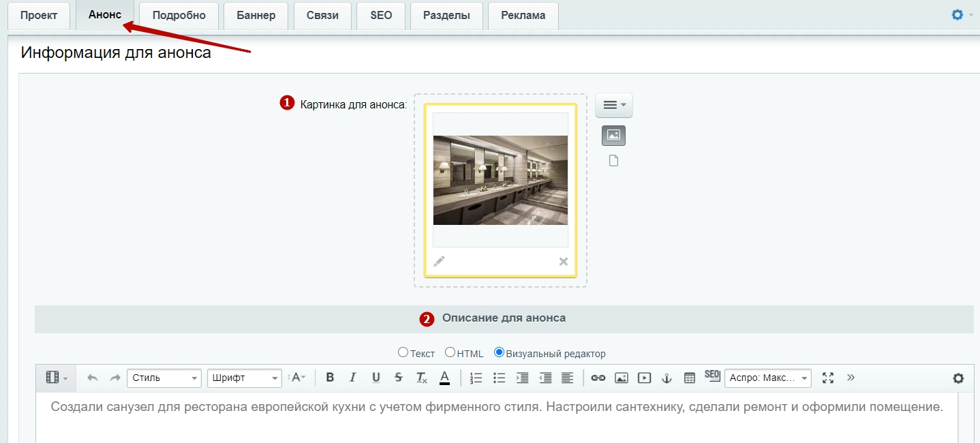Clear text formatting
The image size is (980, 443).
coord(422,378)
